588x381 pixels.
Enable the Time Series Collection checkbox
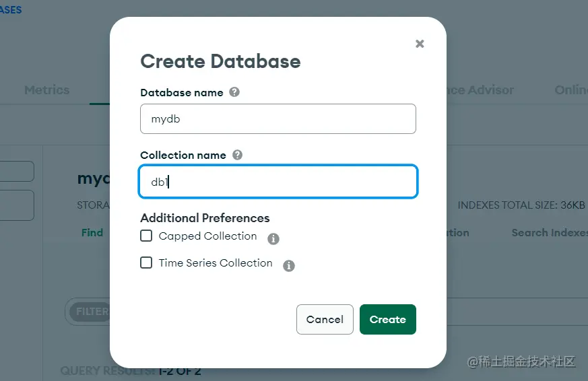146,263
